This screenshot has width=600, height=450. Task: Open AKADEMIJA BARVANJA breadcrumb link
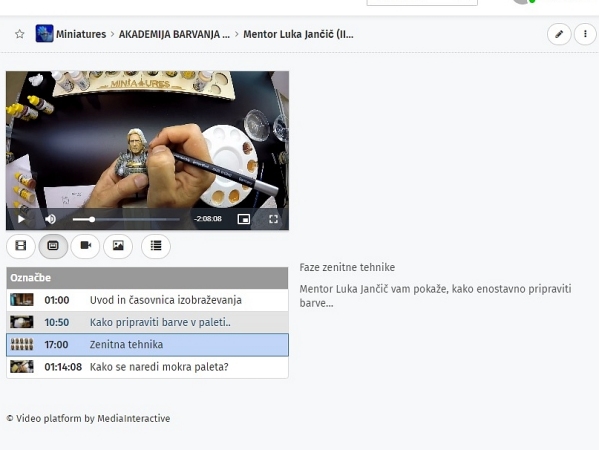(x=174, y=34)
